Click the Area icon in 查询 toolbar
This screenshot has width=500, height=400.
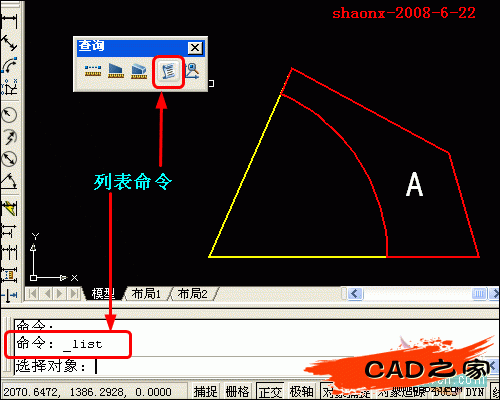(116, 71)
